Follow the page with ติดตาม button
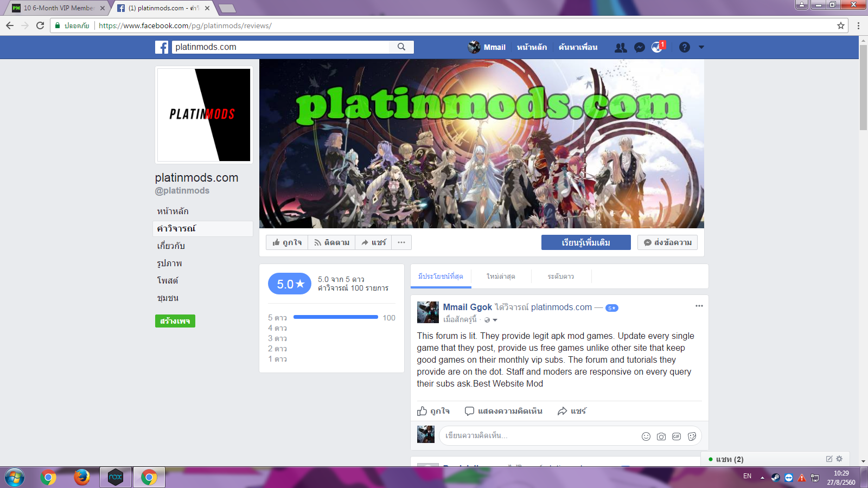The image size is (868, 488). click(x=331, y=242)
